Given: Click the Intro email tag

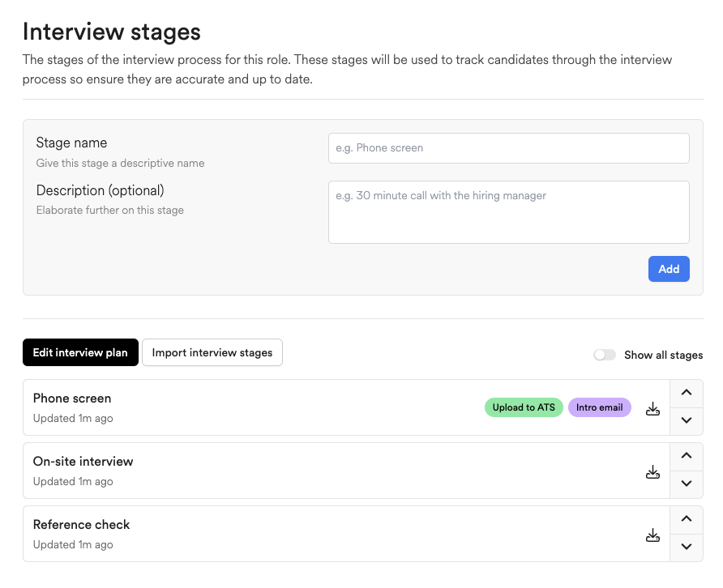Looking at the screenshot, I should [599, 407].
